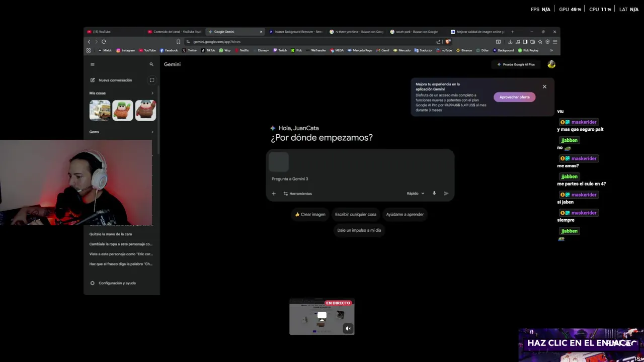Click 'Prueba Google AI Plus' button
The image size is (644, 362).
click(x=516, y=64)
